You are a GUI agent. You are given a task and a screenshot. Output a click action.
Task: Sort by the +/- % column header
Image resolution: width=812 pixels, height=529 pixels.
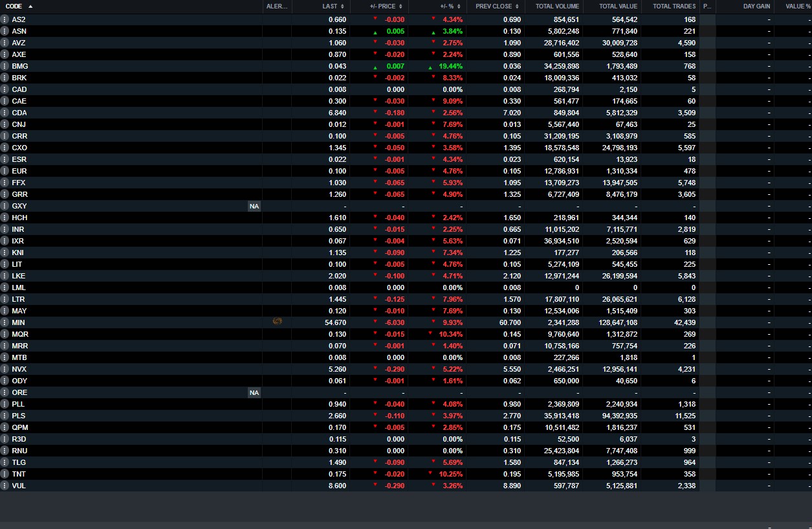click(x=447, y=6)
